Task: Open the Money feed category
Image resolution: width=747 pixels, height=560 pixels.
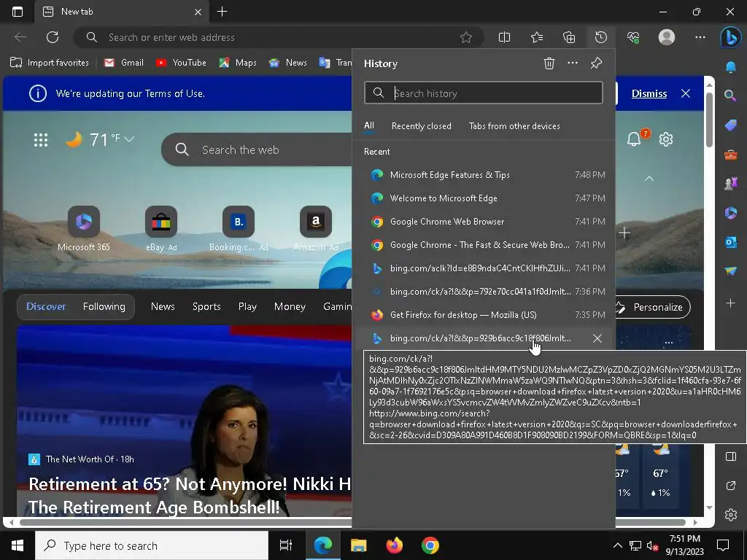Action: click(290, 307)
